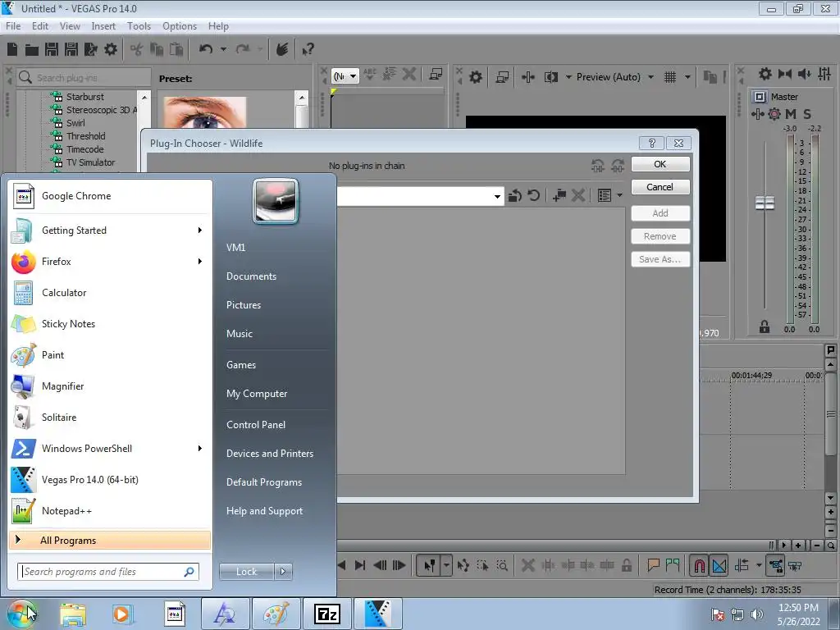Expand Windows PowerShell submenu arrow
840x630 pixels.
click(200, 449)
